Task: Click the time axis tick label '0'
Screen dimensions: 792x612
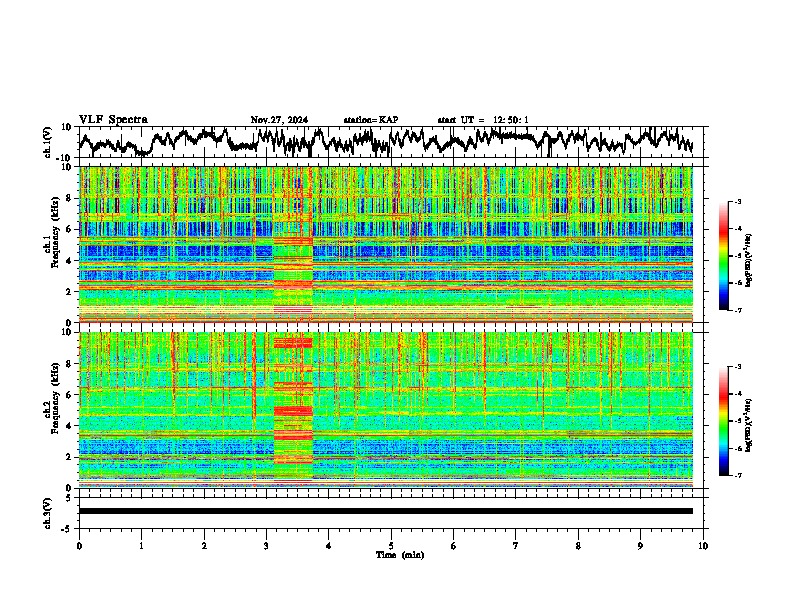Action: coord(79,546)
